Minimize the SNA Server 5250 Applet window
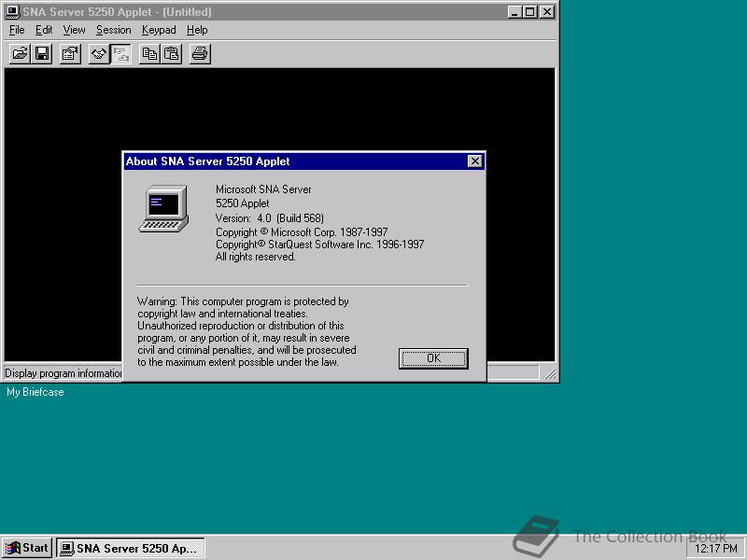The image size is (747, 560). (x=514, y=12)
